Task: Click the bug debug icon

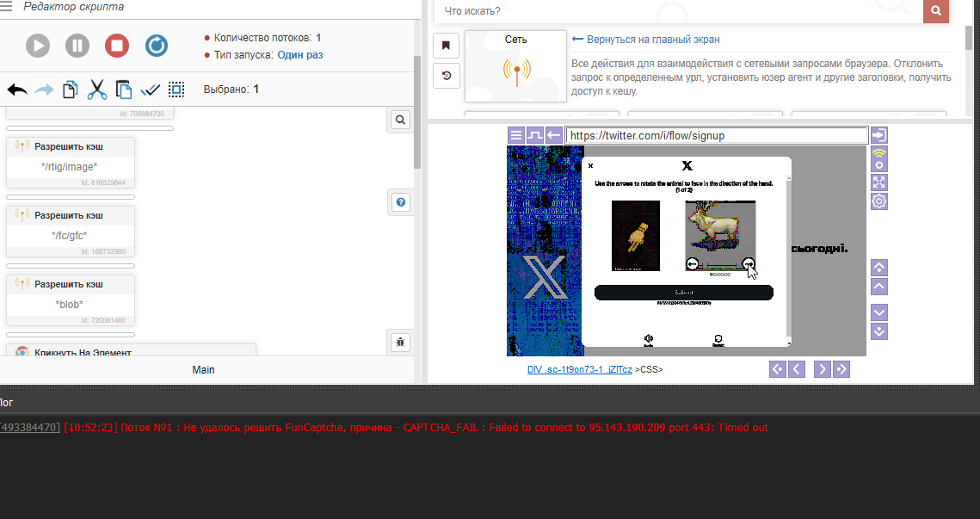Action: click(400, 342)
